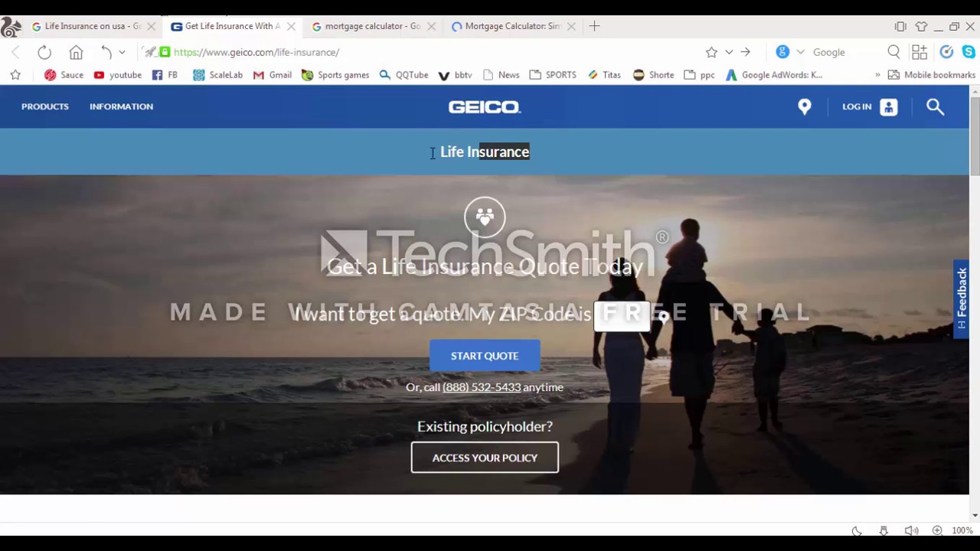The height and width of the screenshot is (551, 980).
Task: Open the ppc bookmark folder
Action: (x=699, y=75)
